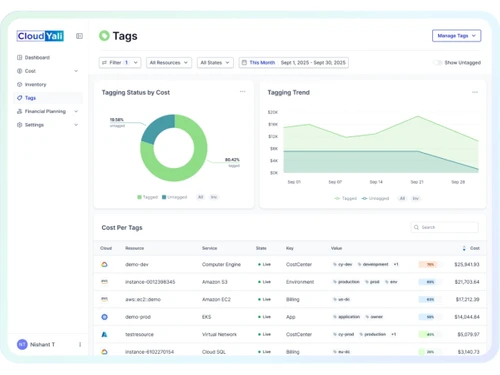Click the Google Cloud icon for demo-dev

coord(104,264)
